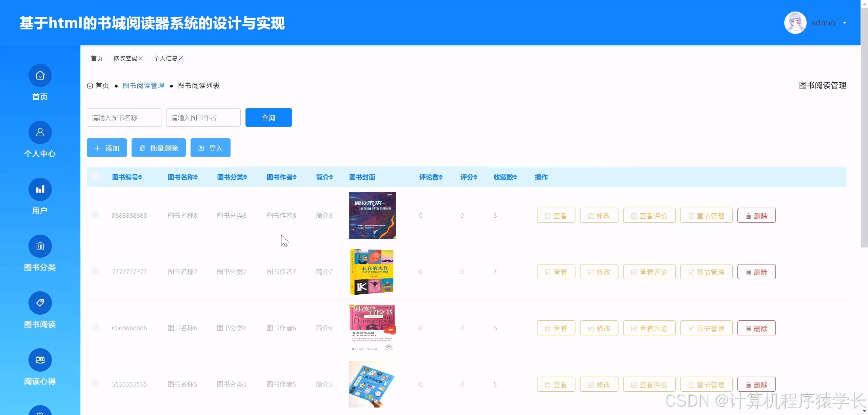Click the 图书名称8 cell text
The image size is (868, 415).
click(182, 215)
